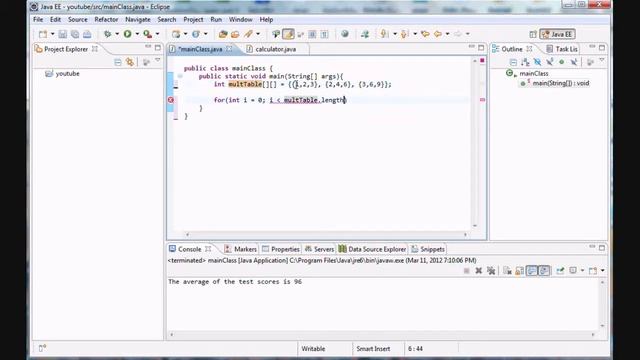Toggle Word Wrap toolbar button
640x360 pixels.
[x=300, y=34]
